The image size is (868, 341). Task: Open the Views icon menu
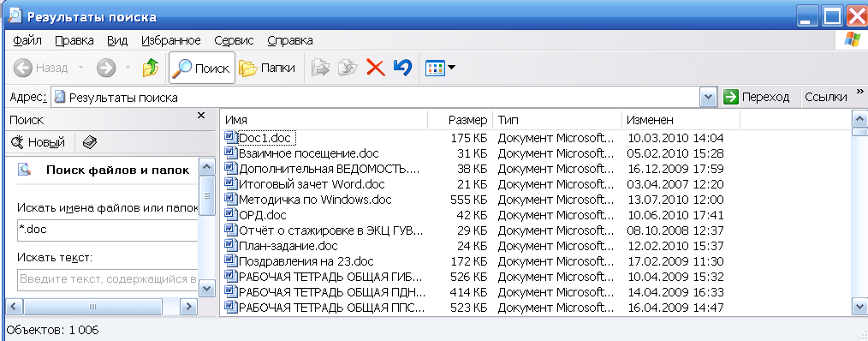[x=435, y=69]
